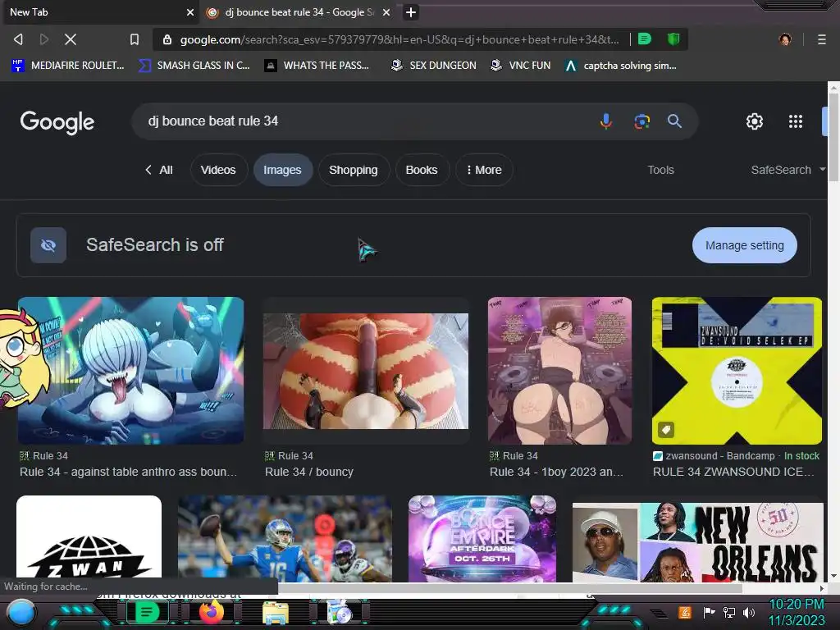Open Google quick settings gear
The image size is (840, 630).
tap(755, 121)
